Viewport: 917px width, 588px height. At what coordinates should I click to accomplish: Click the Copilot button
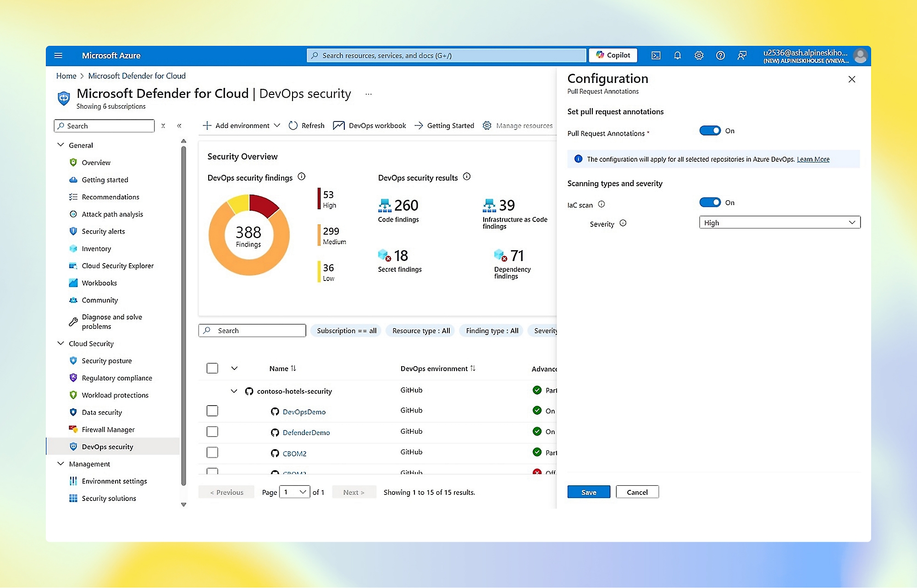coord(613,55)
